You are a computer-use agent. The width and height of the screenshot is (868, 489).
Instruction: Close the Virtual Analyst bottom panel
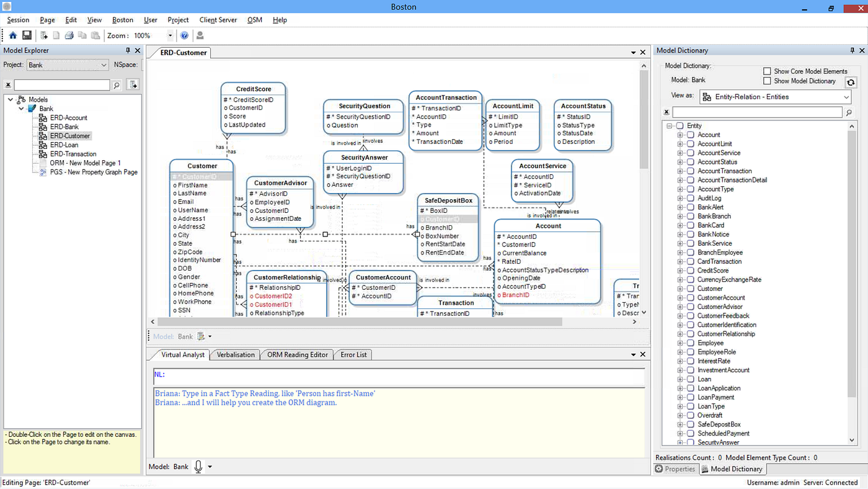point(643,354)
